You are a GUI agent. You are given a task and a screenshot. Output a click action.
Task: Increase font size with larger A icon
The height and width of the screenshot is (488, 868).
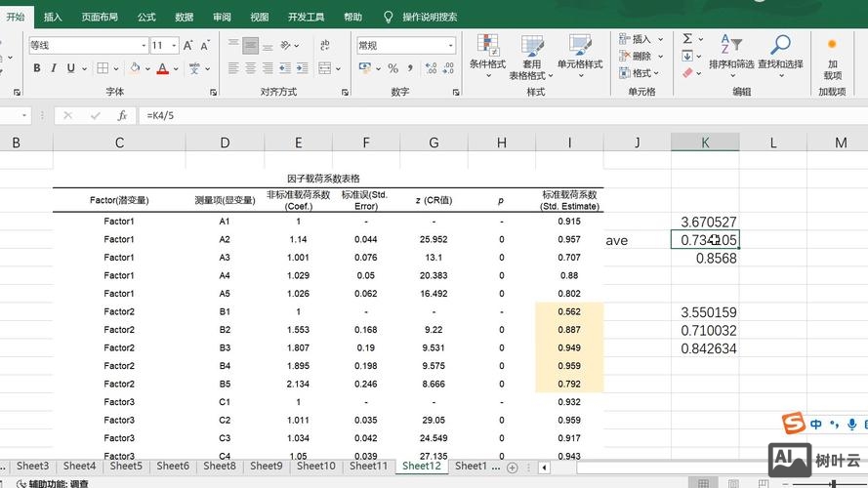coord(187,45)
